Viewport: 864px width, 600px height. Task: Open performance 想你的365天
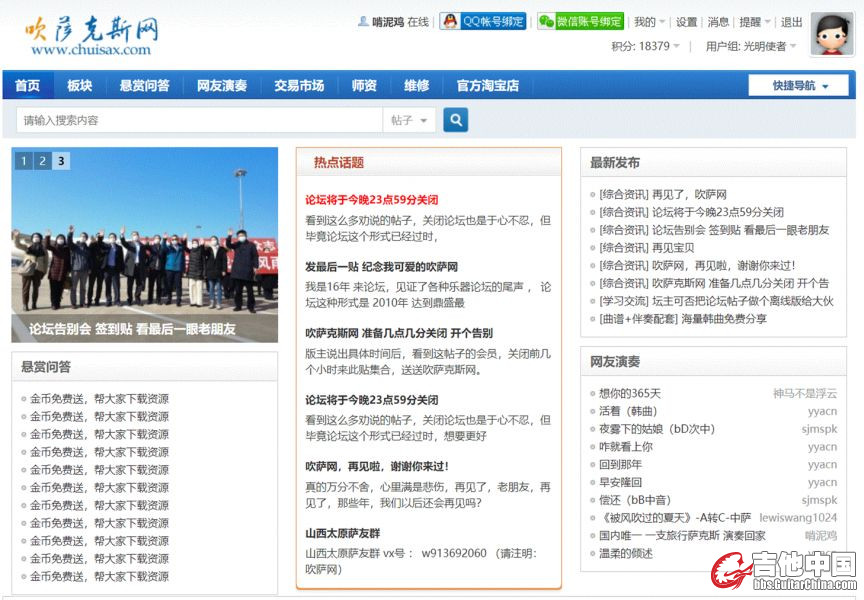(630, 393)
